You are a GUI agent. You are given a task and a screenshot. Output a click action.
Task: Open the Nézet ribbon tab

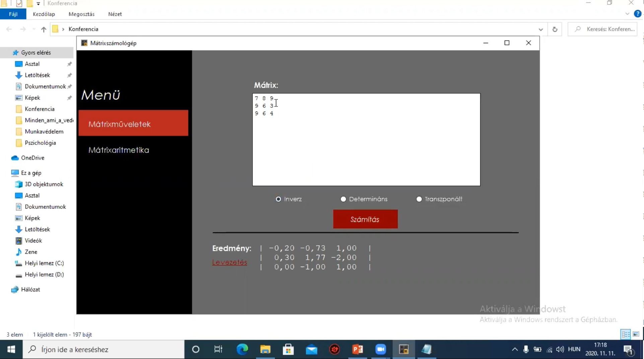(x=115, y=14)
